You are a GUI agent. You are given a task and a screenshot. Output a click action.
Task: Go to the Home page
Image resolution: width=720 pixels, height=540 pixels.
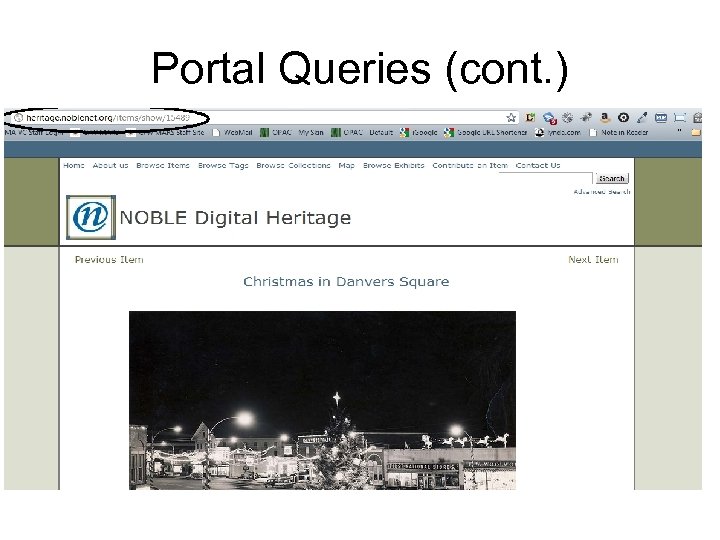pyautogui.click(x=73, y=165)
